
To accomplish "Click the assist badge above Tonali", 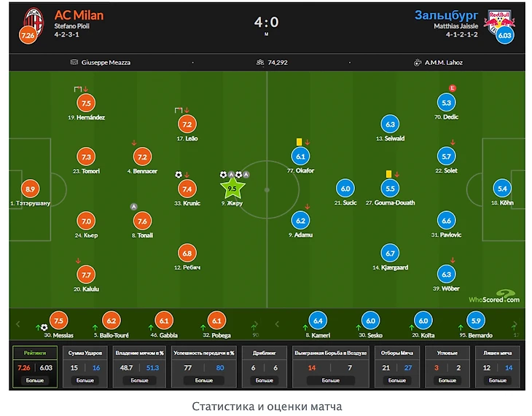I will (133, 206).
